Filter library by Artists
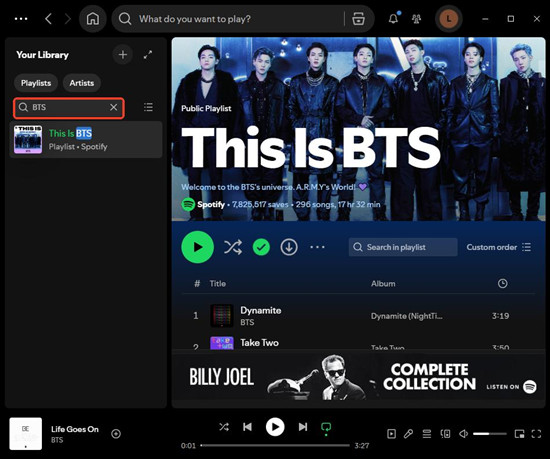550x459 pixels. 82,83
